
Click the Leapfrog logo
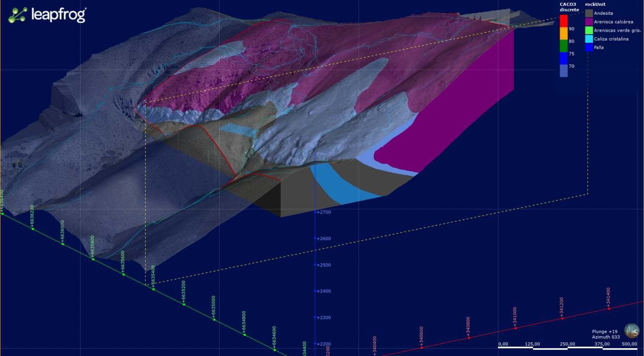pos(47,15)
